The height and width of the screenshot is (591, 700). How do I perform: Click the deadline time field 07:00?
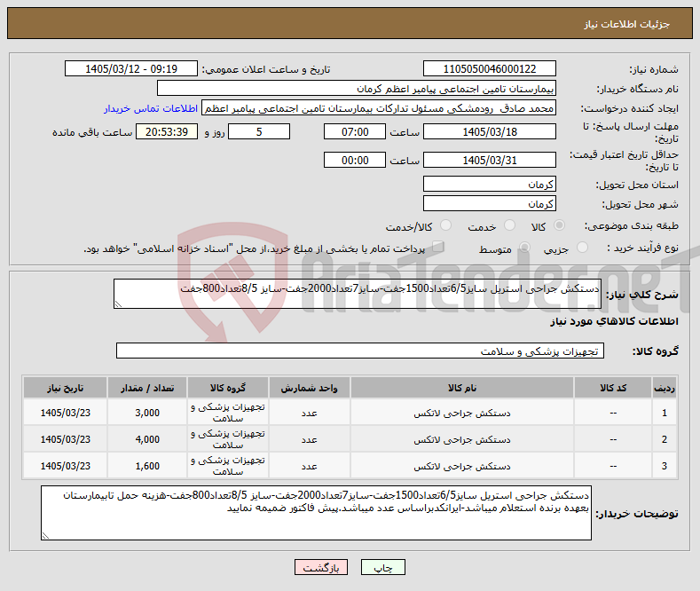click(x=355, y=131)
